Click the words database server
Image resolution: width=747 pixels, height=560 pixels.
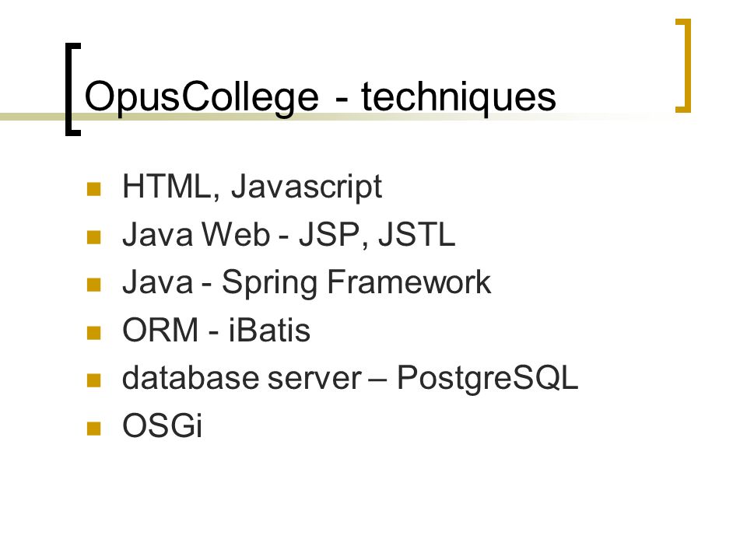pyautogui.click(x=242, y=378)
